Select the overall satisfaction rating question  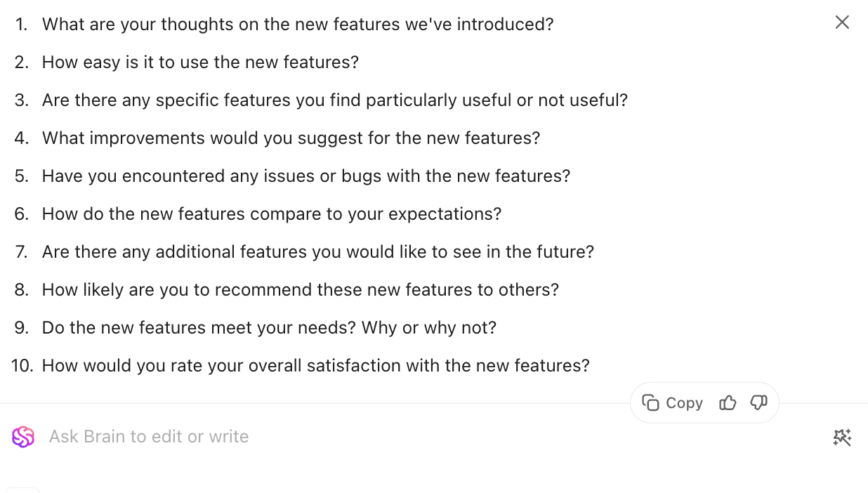[x=316, y=365]
